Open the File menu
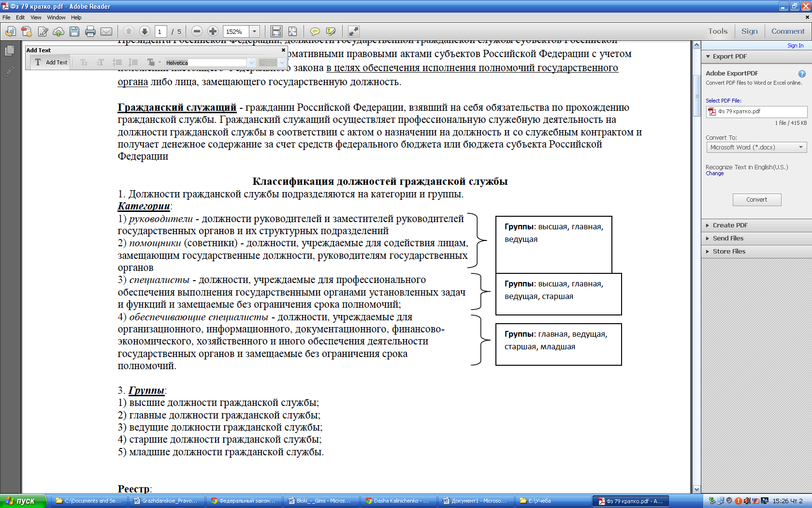The image size is (812, 508). point(6,17)
